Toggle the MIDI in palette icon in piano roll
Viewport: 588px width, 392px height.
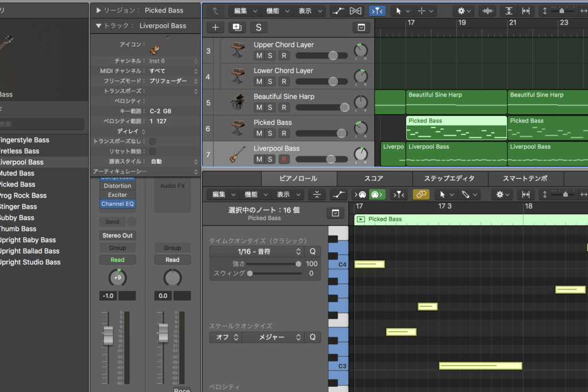[x=360, y=194]
